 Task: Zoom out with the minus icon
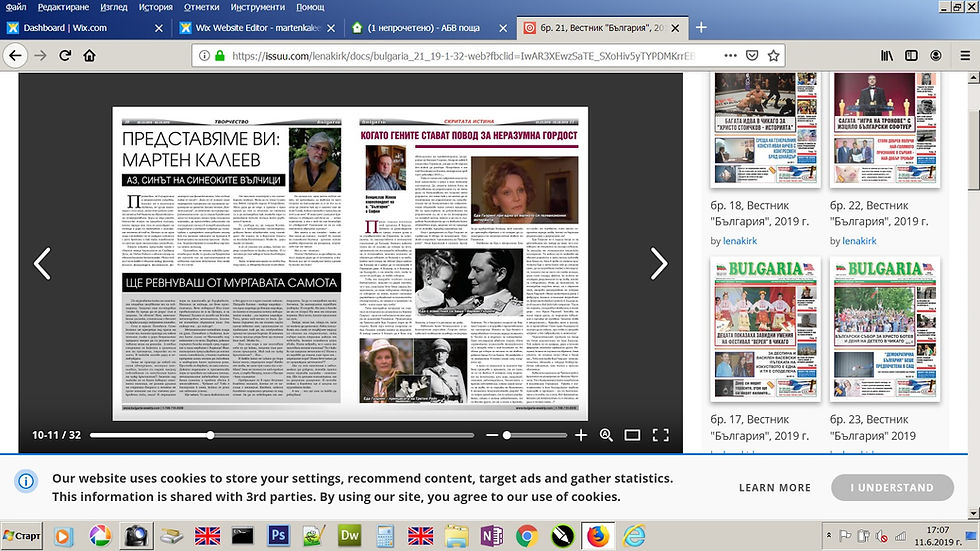coord(492,435)
